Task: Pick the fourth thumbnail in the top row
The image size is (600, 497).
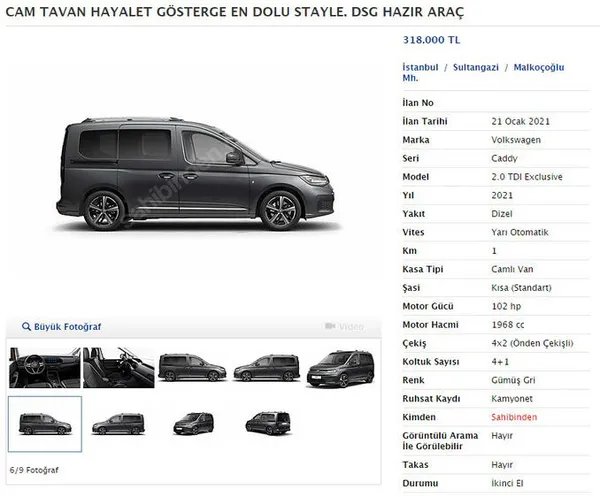Action: tap(266, 368)
